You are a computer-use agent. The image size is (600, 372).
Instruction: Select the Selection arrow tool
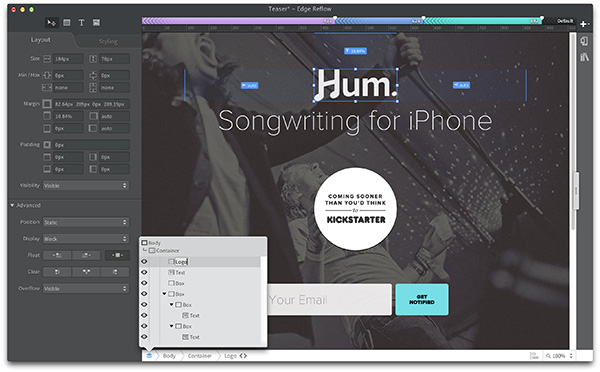[x=51, y=23]
